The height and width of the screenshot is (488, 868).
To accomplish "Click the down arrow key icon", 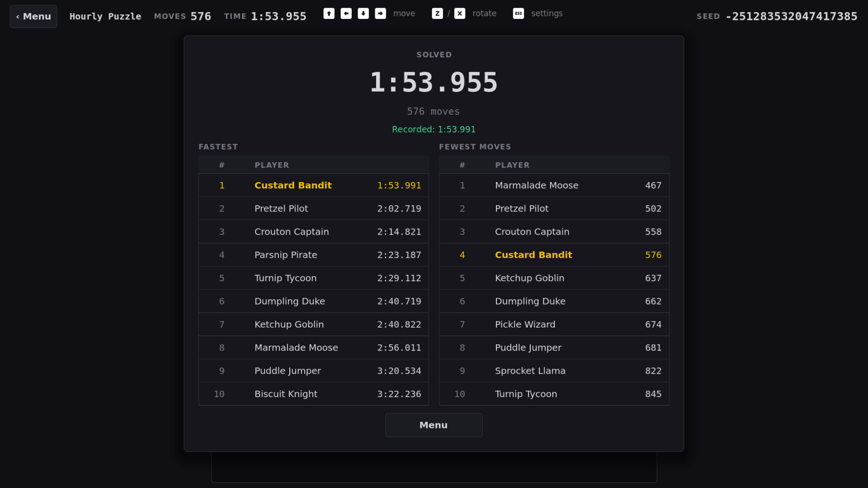I will [x=363, y=14].
